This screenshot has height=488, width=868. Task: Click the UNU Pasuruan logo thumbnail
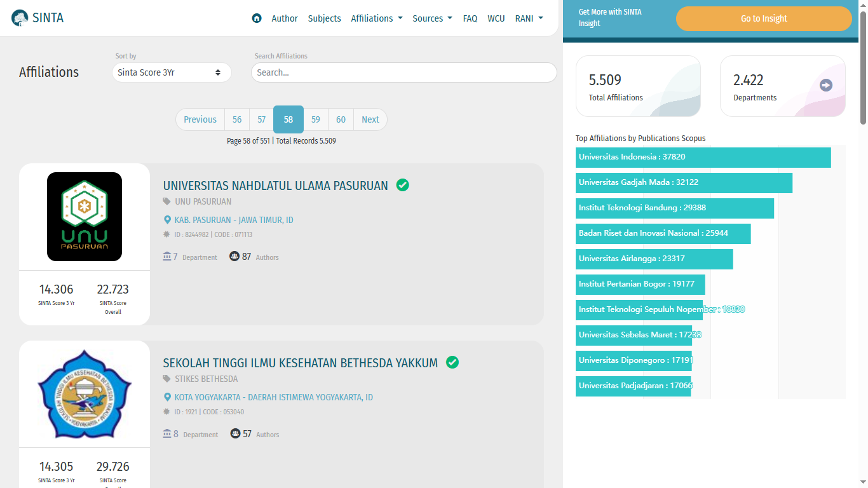point(85,217)
